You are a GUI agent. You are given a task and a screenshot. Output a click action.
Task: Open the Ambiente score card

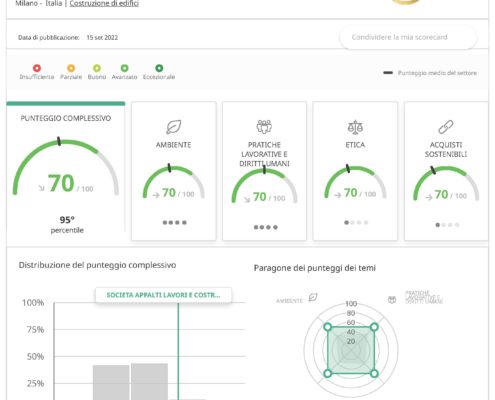(x=174, y=171)
